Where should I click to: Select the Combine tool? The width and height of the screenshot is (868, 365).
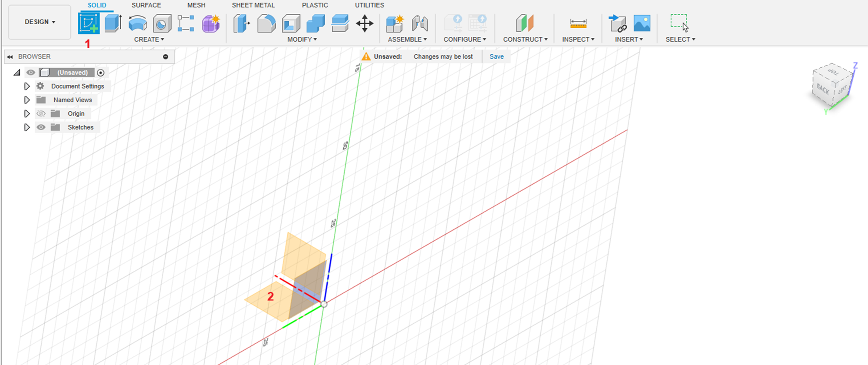(316, 23)
